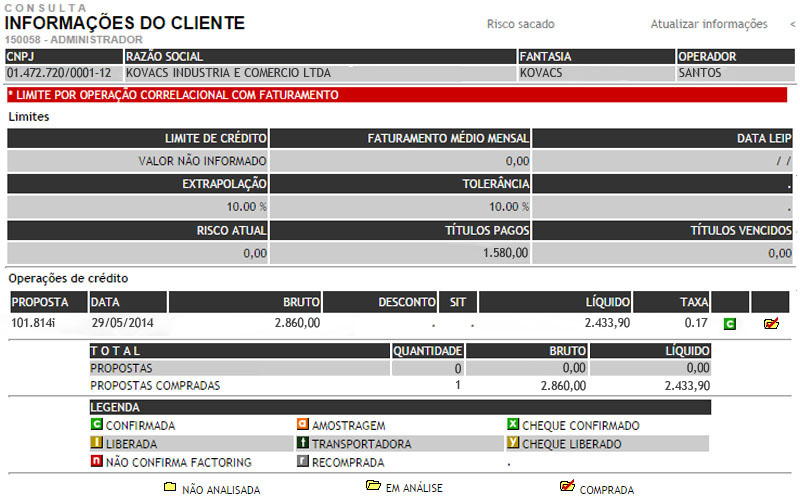Viewport: 800px width, 500px height.
Task: Click the orange Amostragem legend icon
Action: point(302,425)
